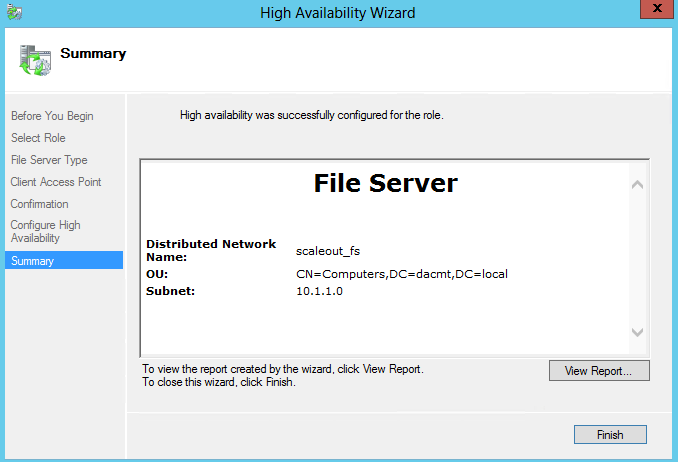The image size is (678, 462).
Task: Click the wizard icon in the title bar
Action: point(14,12)
